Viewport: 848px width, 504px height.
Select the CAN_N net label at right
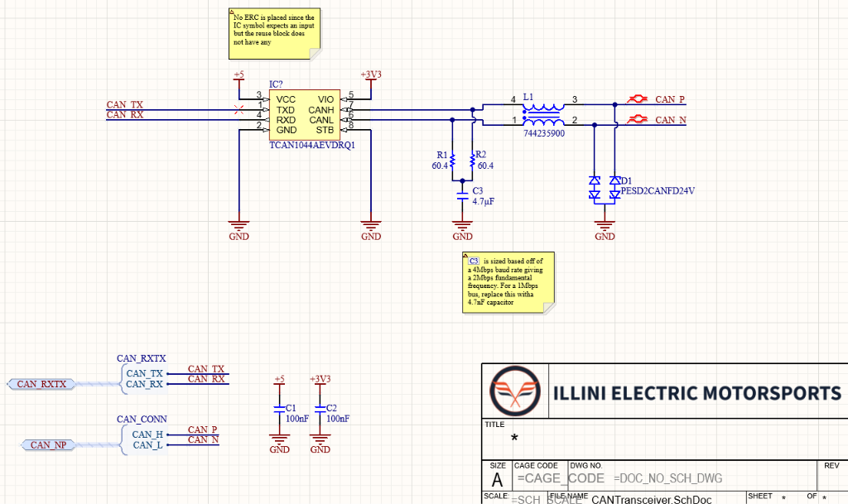(671, 120)
